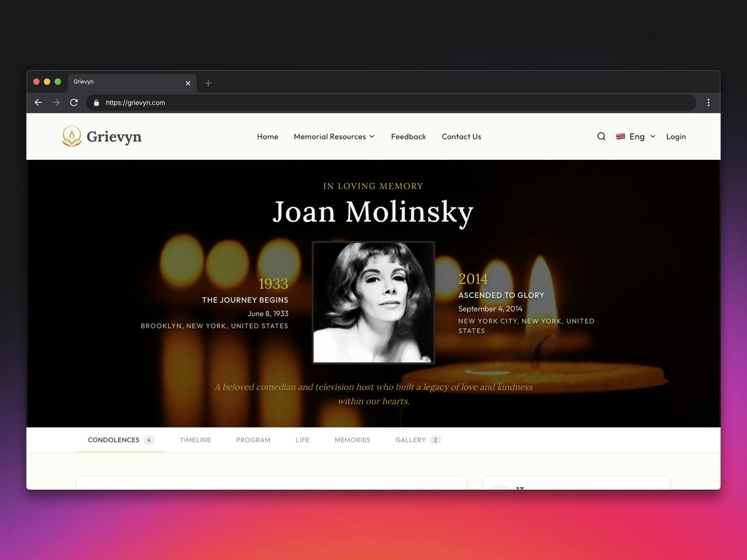Go to the Contact Us page
Image resolution: width=747 pixels, height=560 pixels.
pos(461,136)
